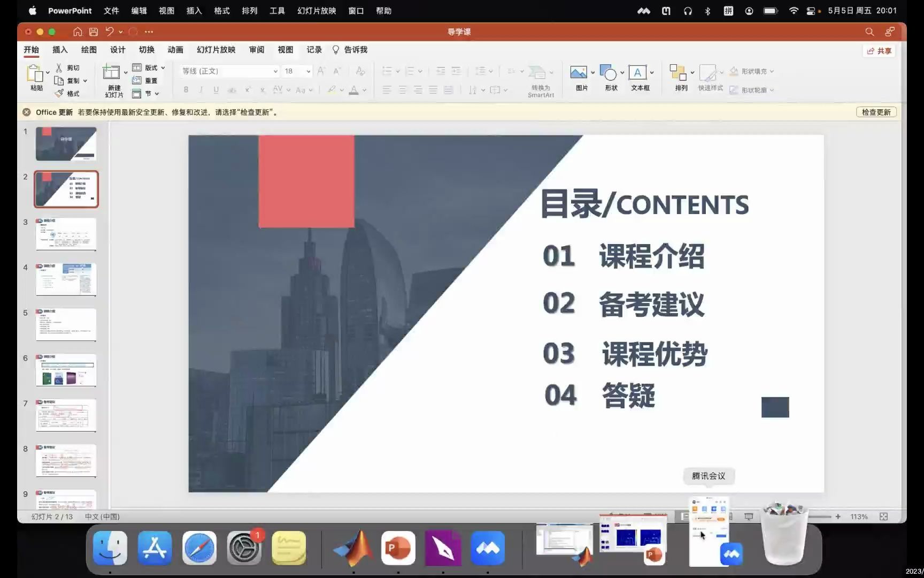Image resolution: width=924 pixels, height=578 pixels.
Task: Click the 排列 arrange icon
Action: tap(678, 75)
